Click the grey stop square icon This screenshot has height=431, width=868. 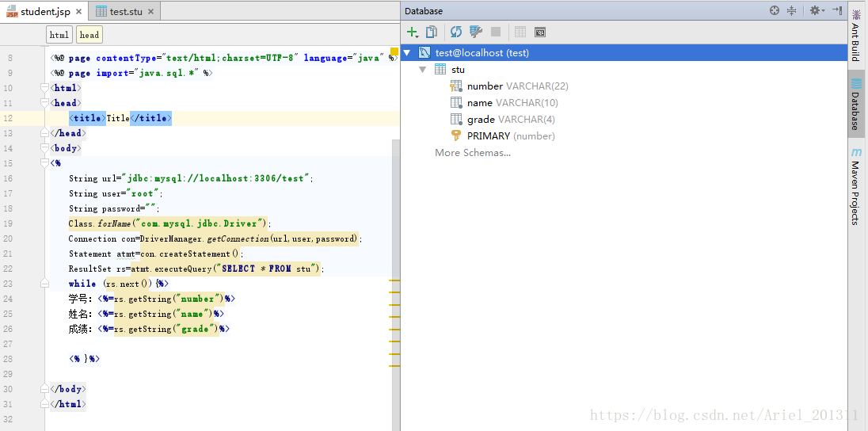point(496,32)
